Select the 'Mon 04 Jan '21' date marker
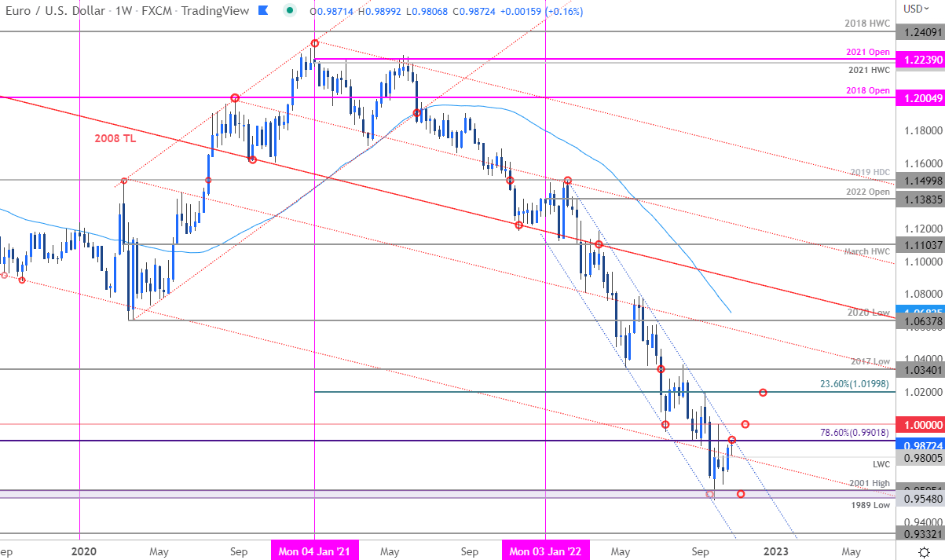The width and height of the screenshot is (945, 560). pos(313,552)
